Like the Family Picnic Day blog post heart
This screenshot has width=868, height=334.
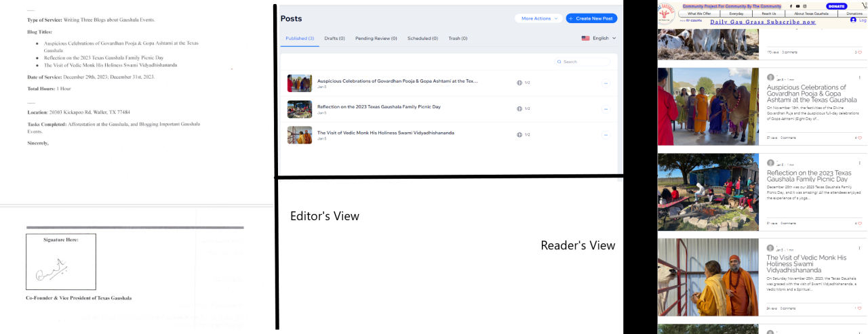[860, 223]
